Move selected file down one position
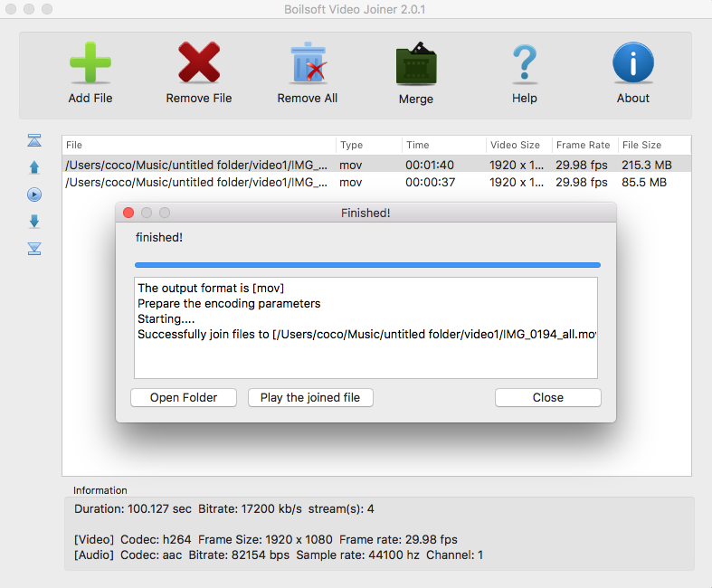Screen dimensions: 712x588 [x=34, y=222]
